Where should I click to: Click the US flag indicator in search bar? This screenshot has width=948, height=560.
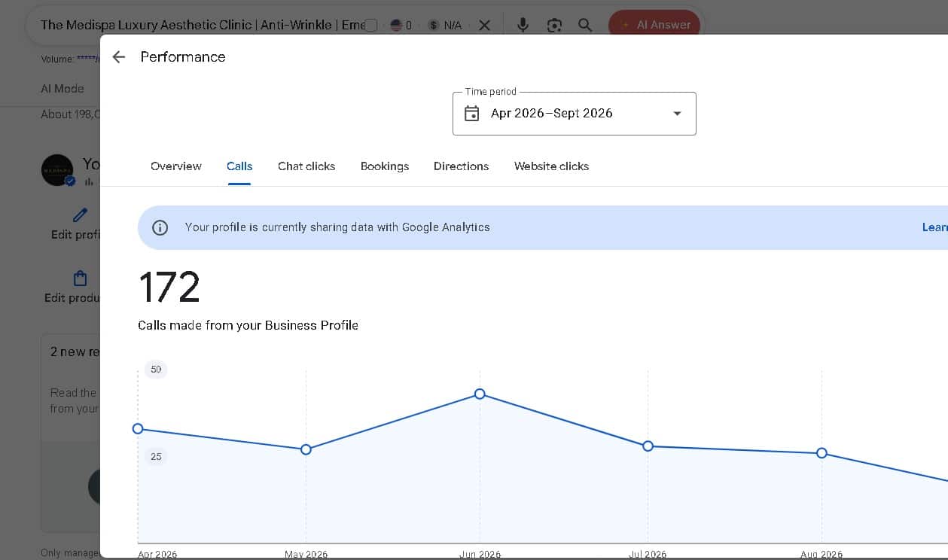pos(396,26)
